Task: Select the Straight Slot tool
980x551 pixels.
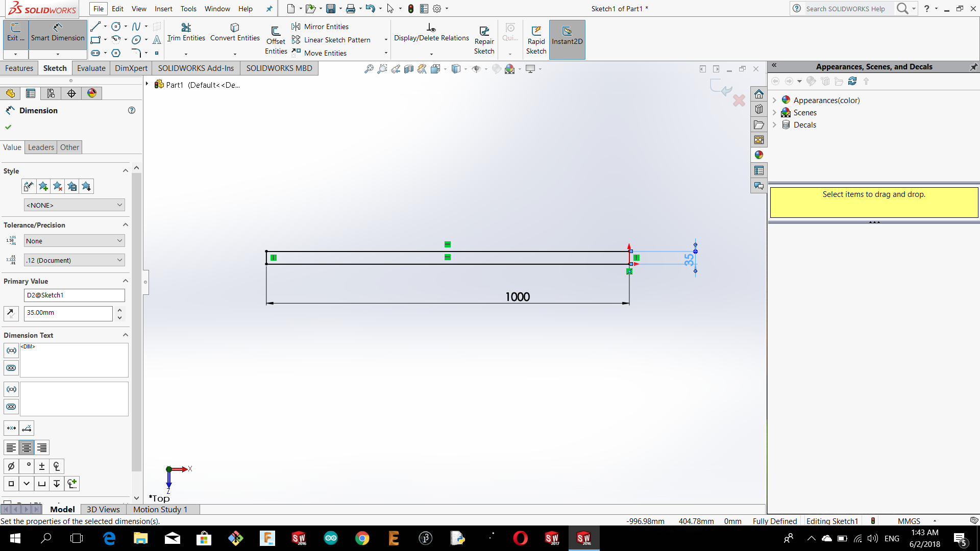Action: (95, 53)
